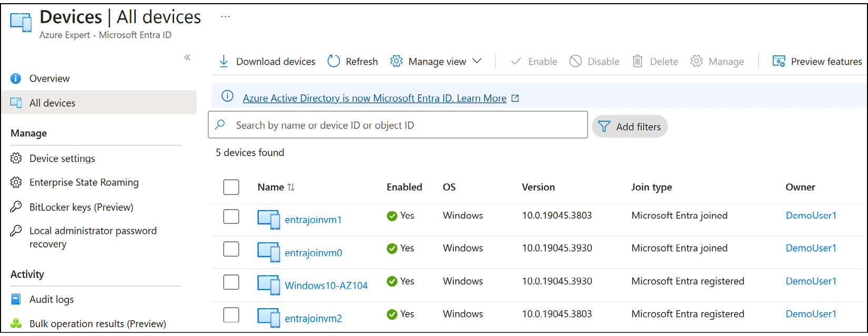Viewport: 868px width, 336px height.
Task: Open Audit logs
Action: point(52,299)
